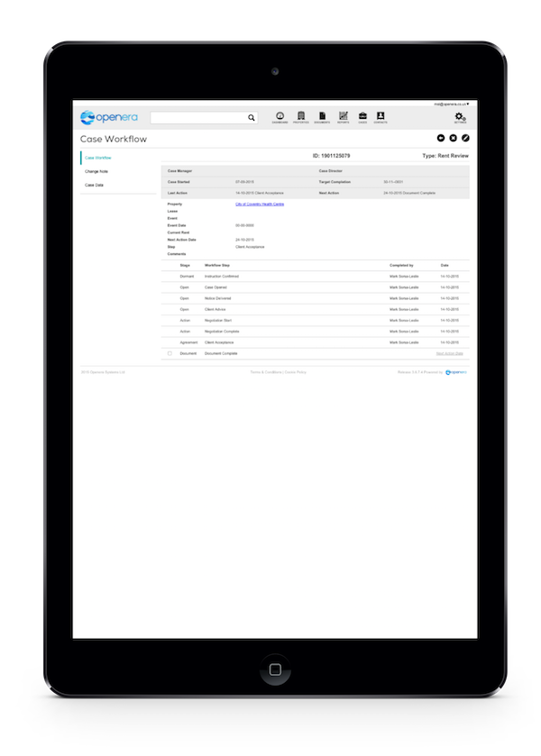Select Change Note in side menu

(x=96, y=171)
